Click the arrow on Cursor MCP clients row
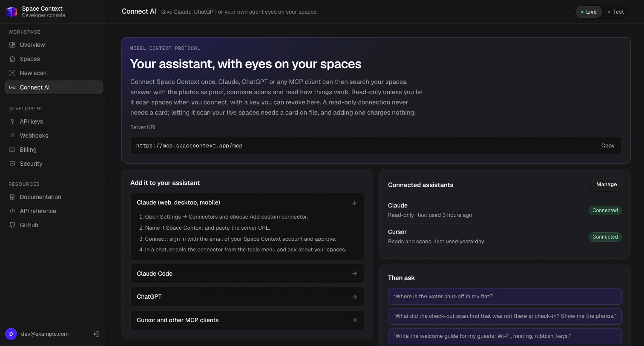 coord(354,320)
